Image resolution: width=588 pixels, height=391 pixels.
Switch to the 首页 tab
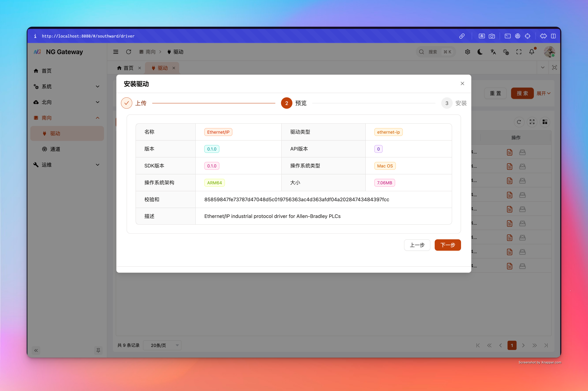coord(128,68)
